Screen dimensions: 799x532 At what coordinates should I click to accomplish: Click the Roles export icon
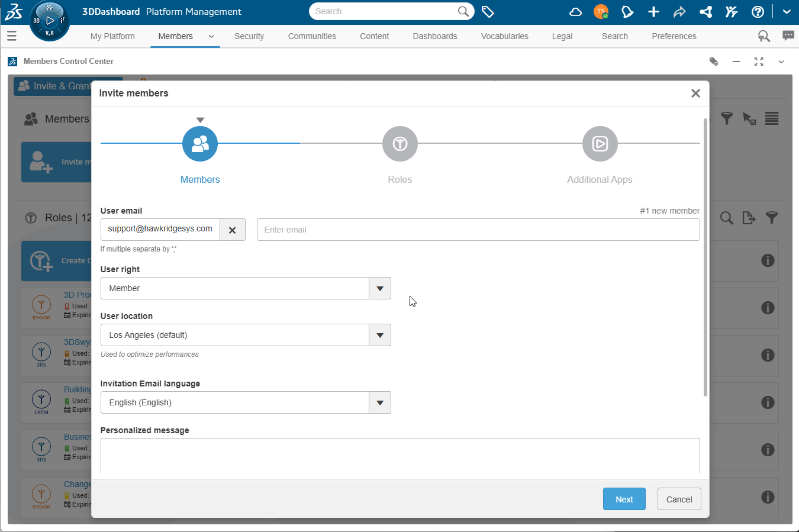coord(749,218)
